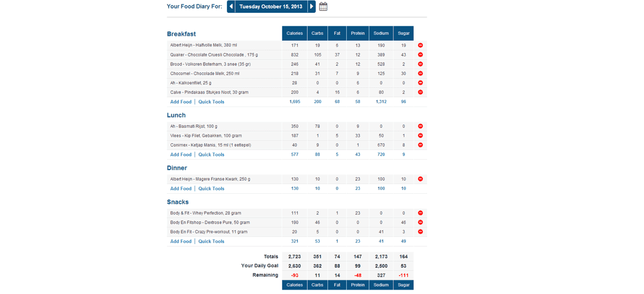Remove Chocomel Chocolade Melk entry
The height and width of the screenshot is (294, 644).
[420, 73]
